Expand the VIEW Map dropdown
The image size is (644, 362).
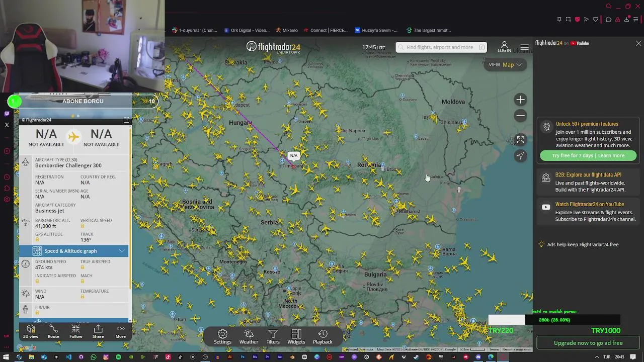[505, 64]
